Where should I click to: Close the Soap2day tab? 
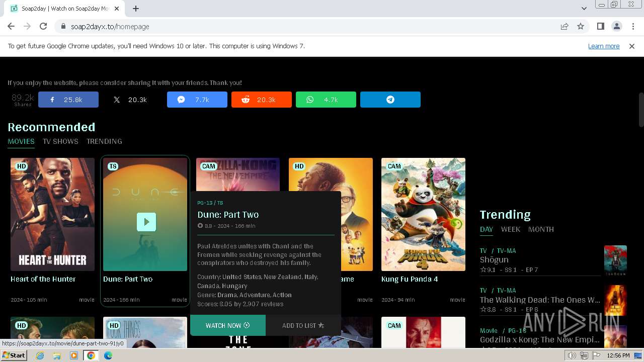tap(117, 9)
